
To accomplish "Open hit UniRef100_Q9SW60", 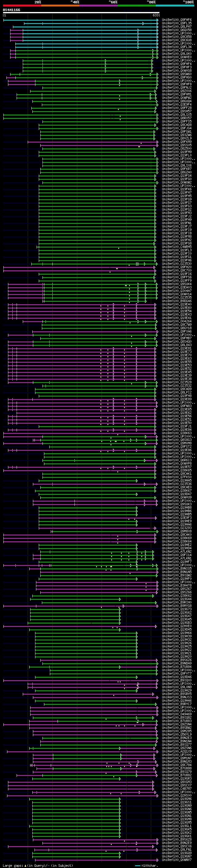I will 177,74.
